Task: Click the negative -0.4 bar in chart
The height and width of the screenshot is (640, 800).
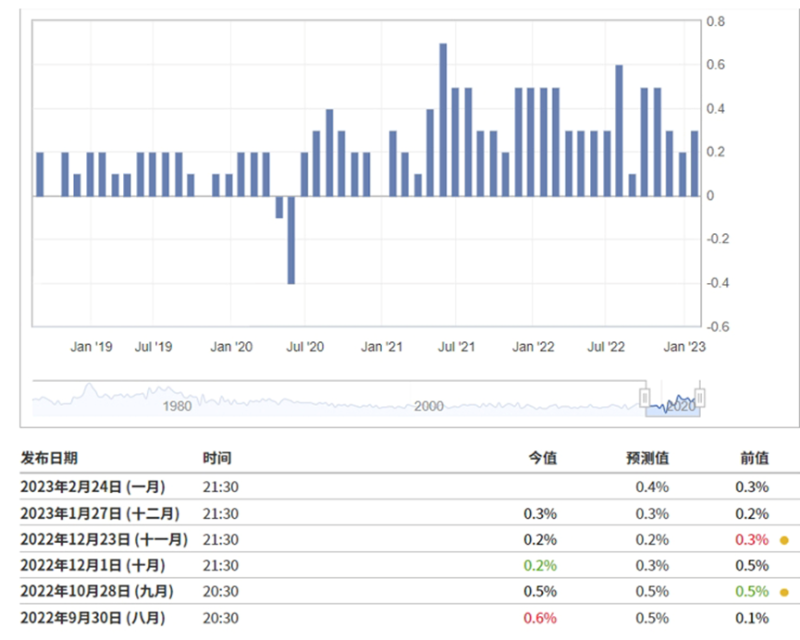Action: 291,240
